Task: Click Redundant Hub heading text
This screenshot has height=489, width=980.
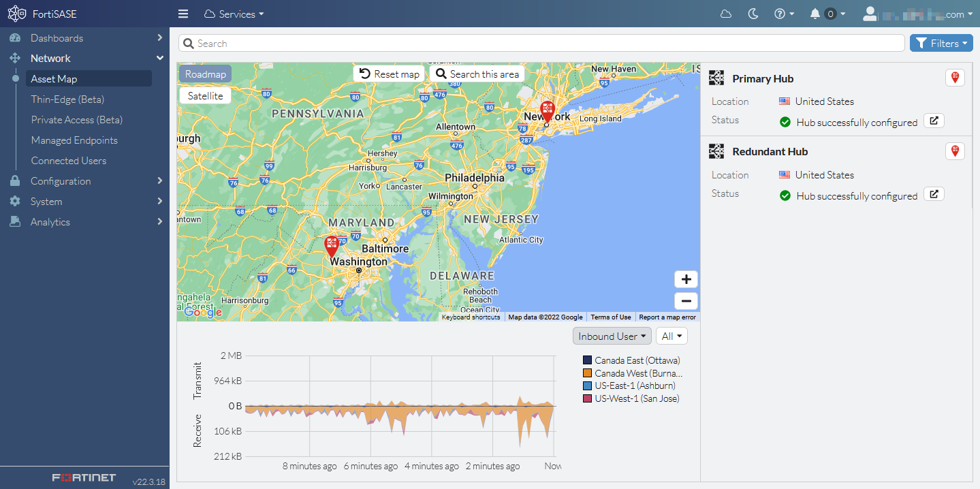Action: [770, 152]
